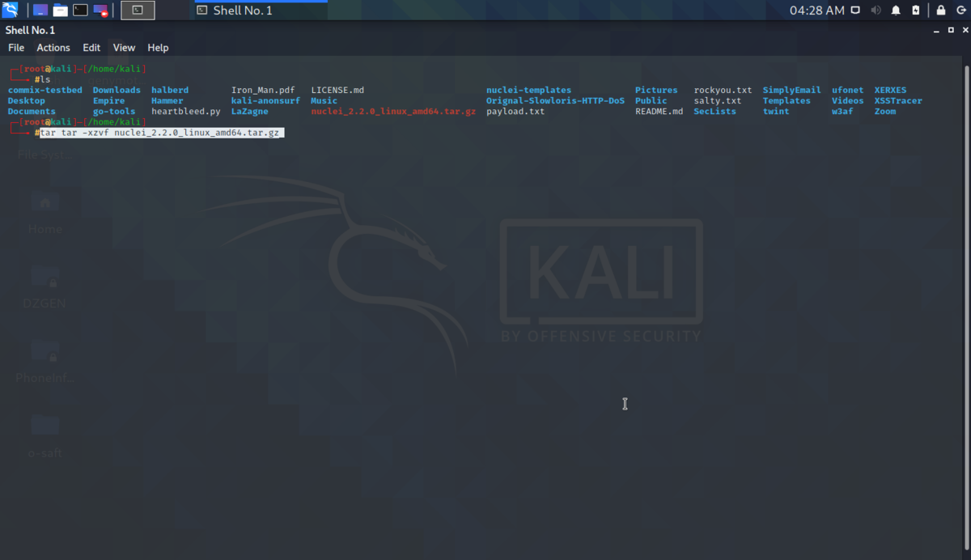Image resolution: width=971 pixels, height=560 pixels.
Task: Click the battery power manager icon
Action: 916,11
